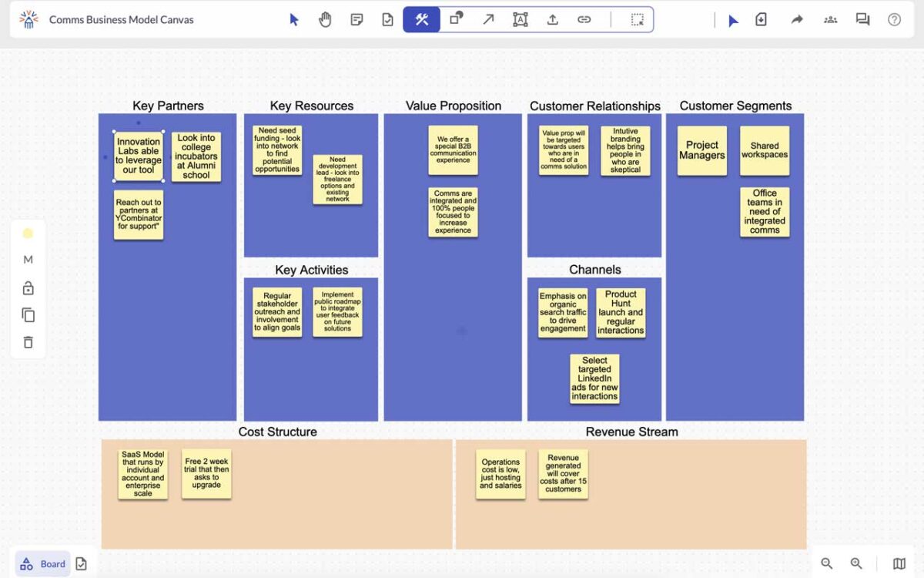
Task: Click the shapes tool icon
Action: [x=457, y=19]
